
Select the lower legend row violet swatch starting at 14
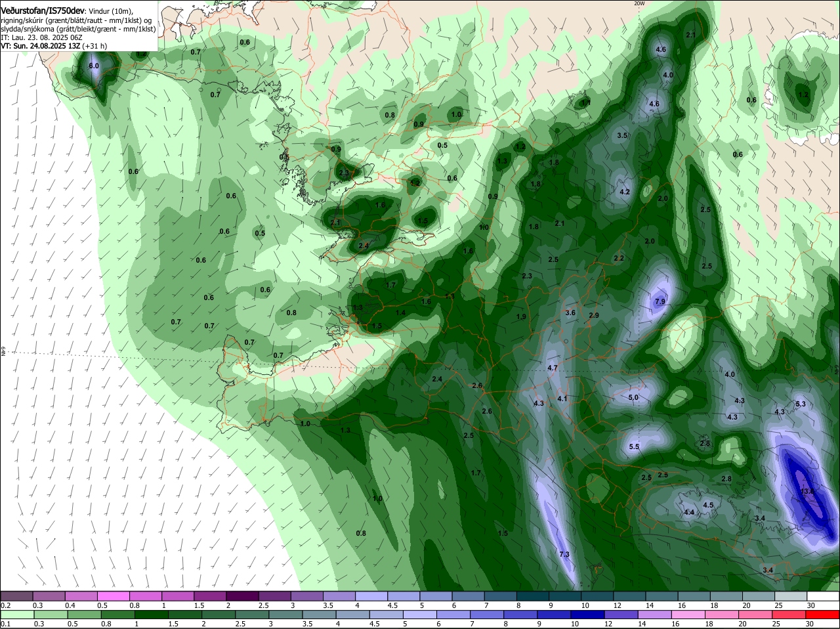pos(655,615)
